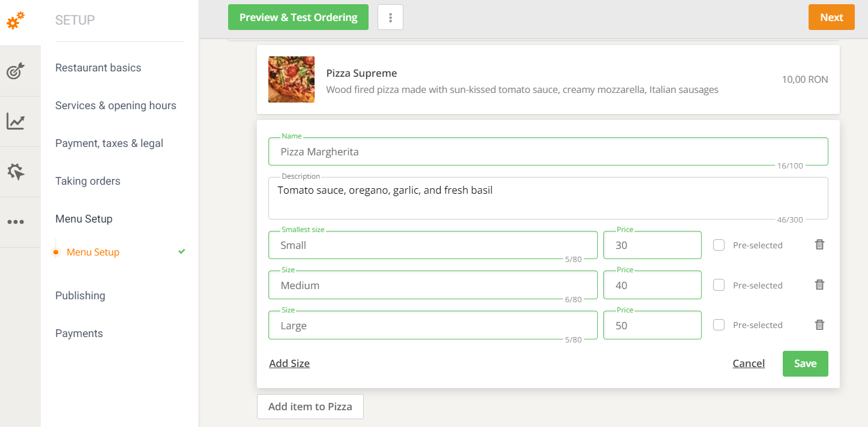Save the Pizza Margherita item
This screenshot has width=868, height=427.
point(805,363)
